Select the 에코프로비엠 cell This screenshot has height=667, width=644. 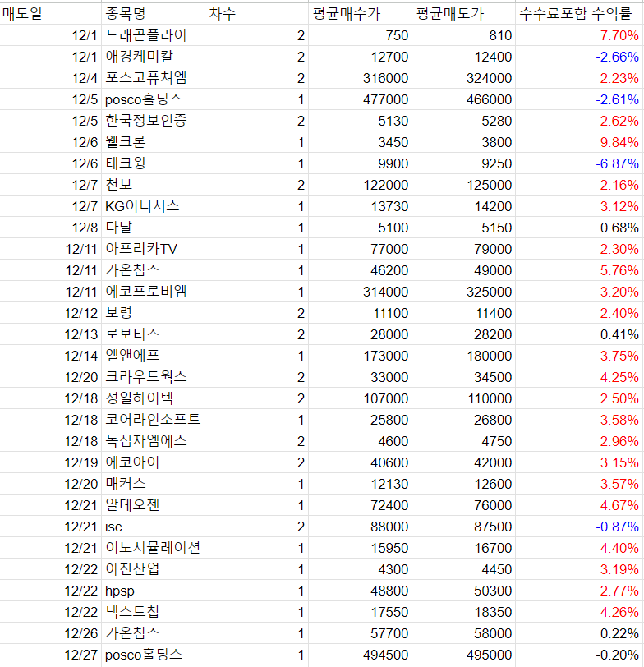pyautogui.click(x=153, y=292)
